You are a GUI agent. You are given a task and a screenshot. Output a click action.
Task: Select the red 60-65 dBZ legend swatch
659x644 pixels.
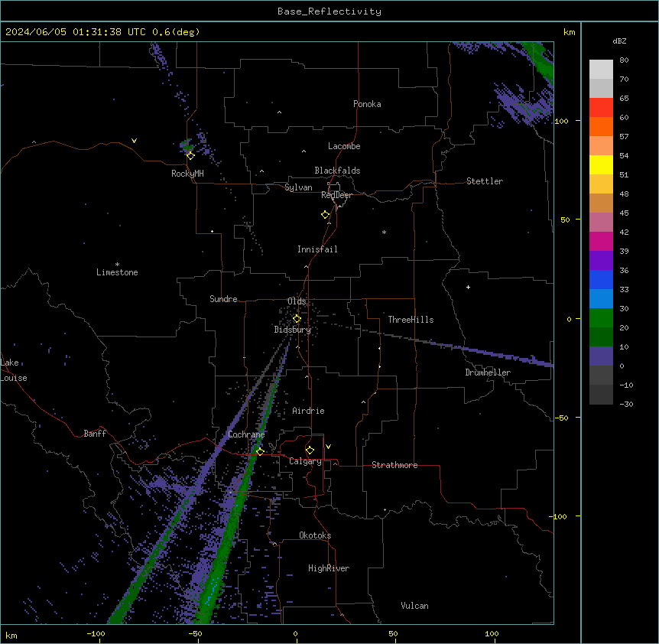601,108
